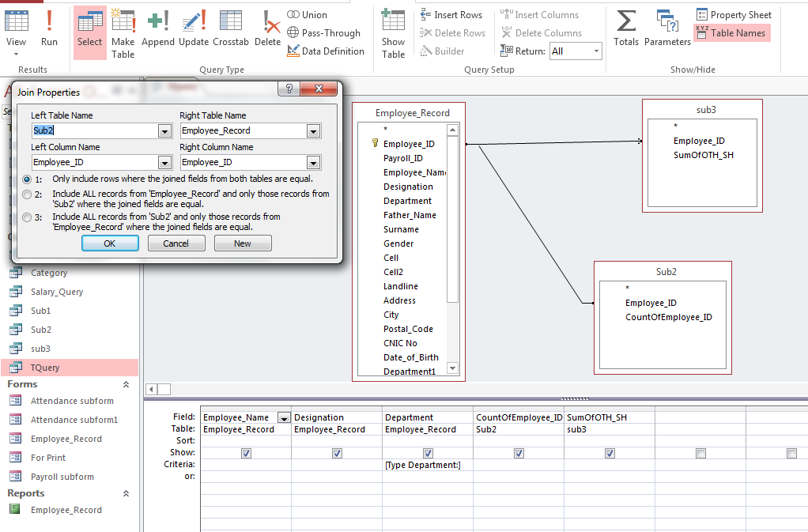The width and height of the screenshot is (808, 532).
Task: Select the Employee_Record report
Action: [66, 510]
